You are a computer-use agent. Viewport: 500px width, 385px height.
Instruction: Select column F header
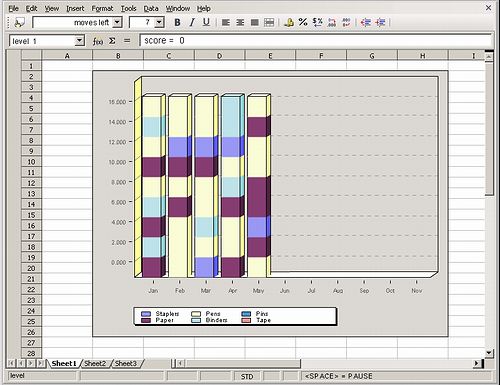pos(321,56)
